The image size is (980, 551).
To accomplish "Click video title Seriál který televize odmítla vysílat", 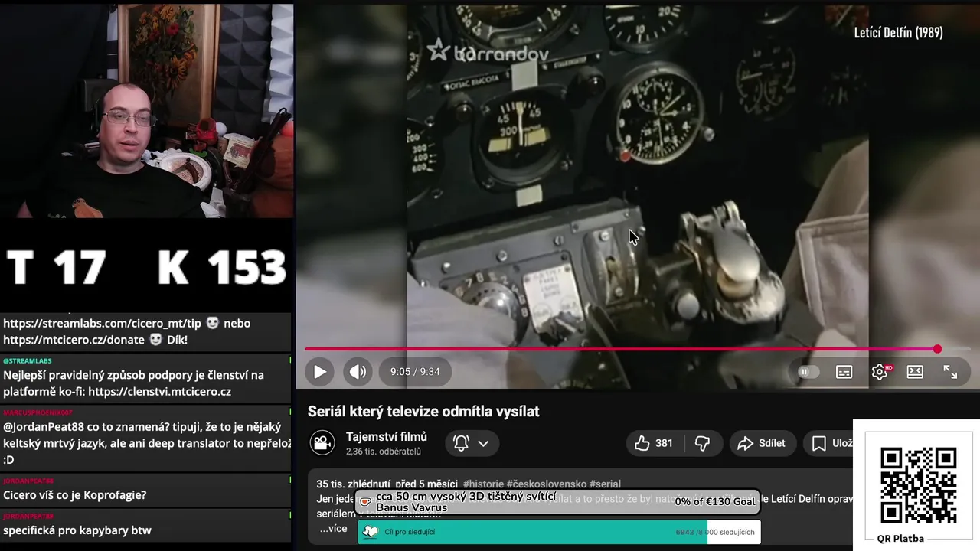I will pyautogui.click(x=423, y=412).
